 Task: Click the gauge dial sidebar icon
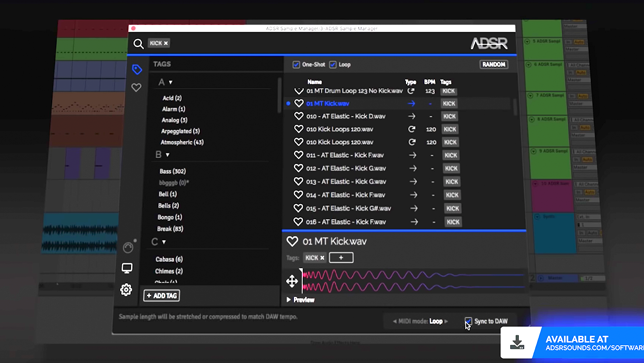128,247
